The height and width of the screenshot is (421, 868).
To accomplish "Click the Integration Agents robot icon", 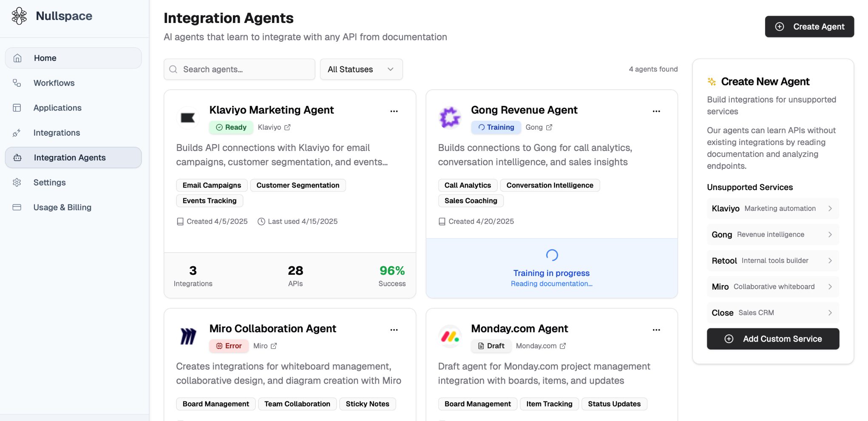I will (x=17, y=158).
